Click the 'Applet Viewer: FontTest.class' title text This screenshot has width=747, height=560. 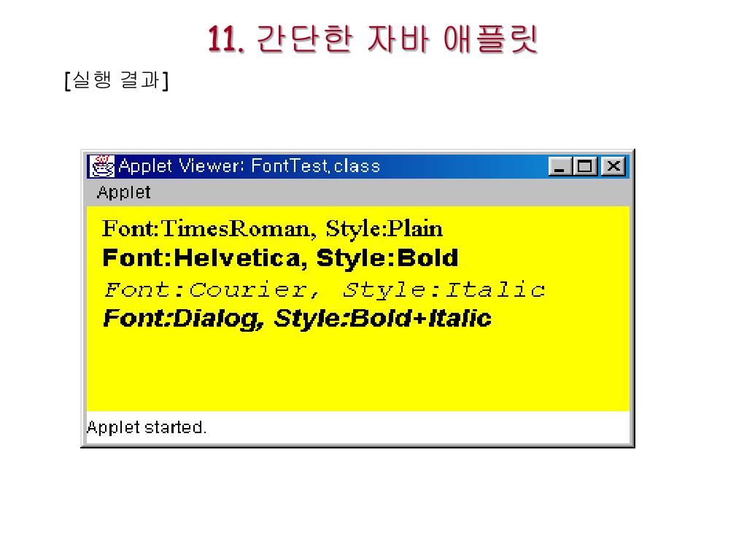[x=249, y=166]
